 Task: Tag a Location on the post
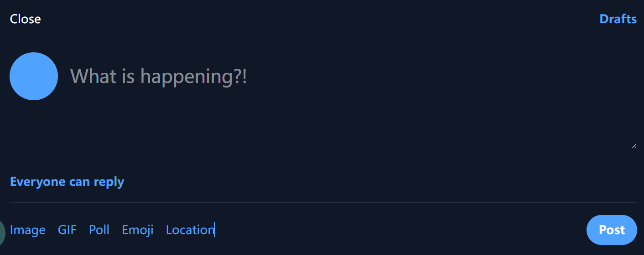pos(190,230)
